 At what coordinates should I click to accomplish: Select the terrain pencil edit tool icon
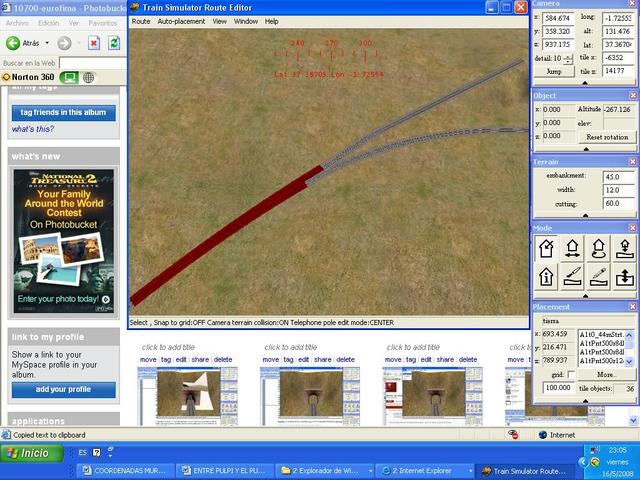tap(598, 276)
